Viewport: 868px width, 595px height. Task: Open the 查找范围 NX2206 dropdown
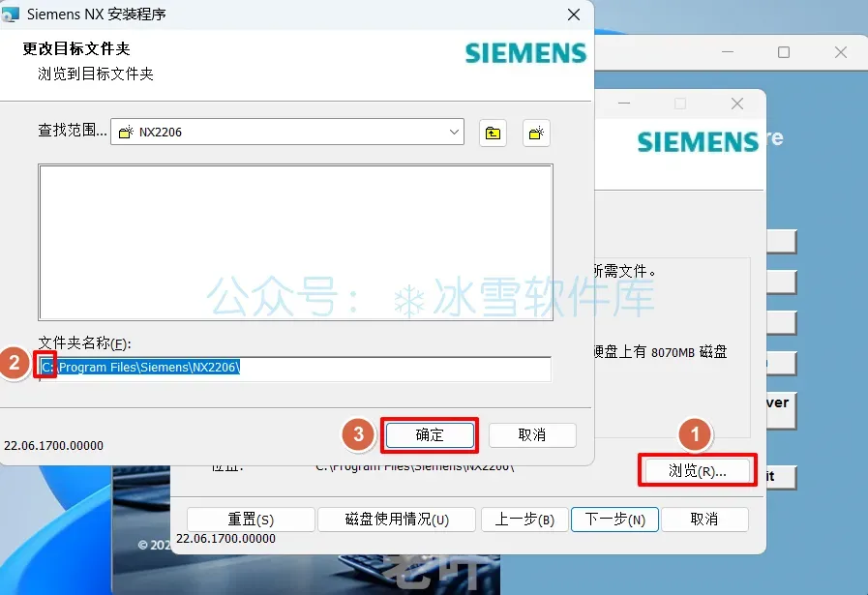coord(287,132)
